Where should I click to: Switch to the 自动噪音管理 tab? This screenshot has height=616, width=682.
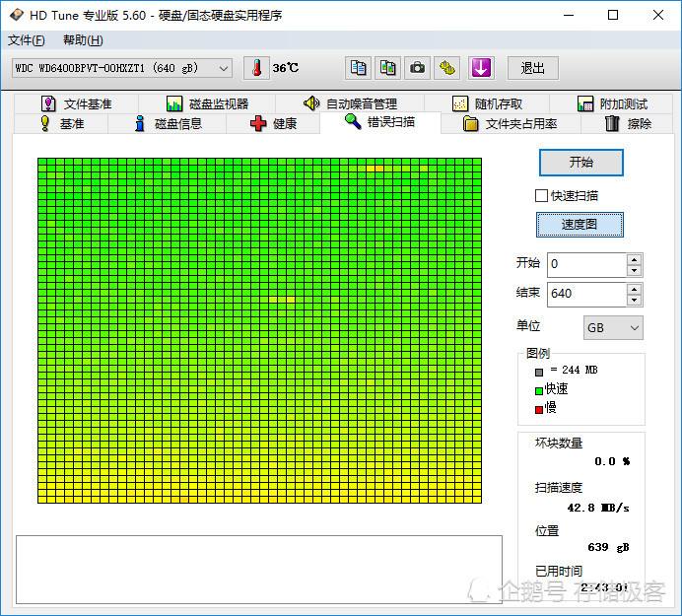click(x=350, y=103)
